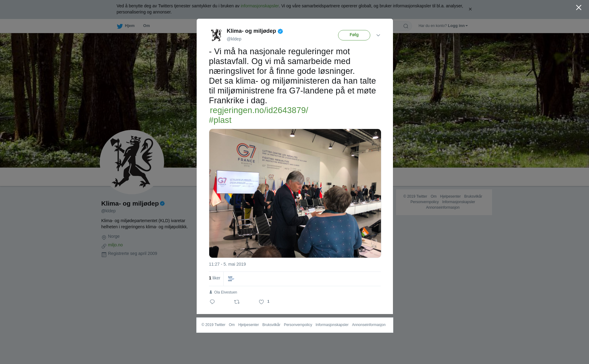Like the tweet with the heart icon
This screenshot has width=589, height=364.
(x=261, y=302)
